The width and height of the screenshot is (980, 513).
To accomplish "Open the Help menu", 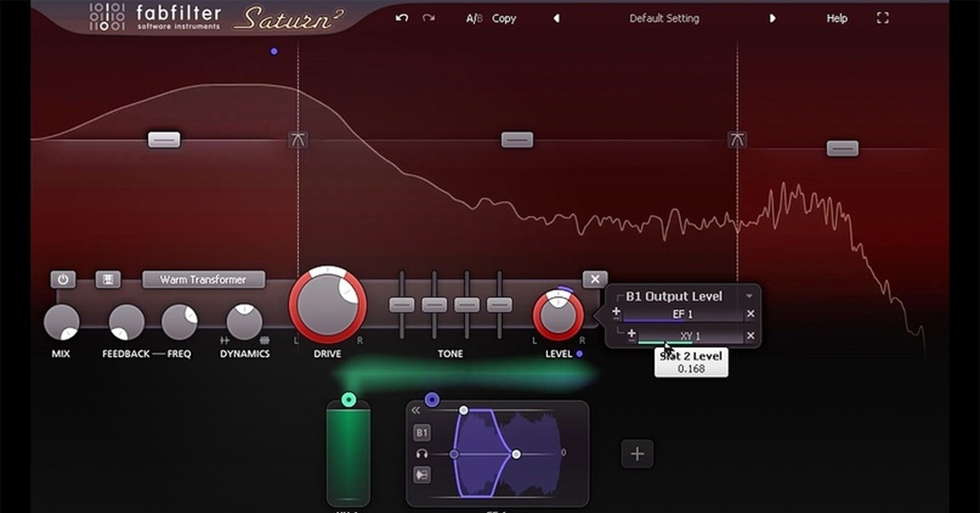I will [x=836, y=18].
